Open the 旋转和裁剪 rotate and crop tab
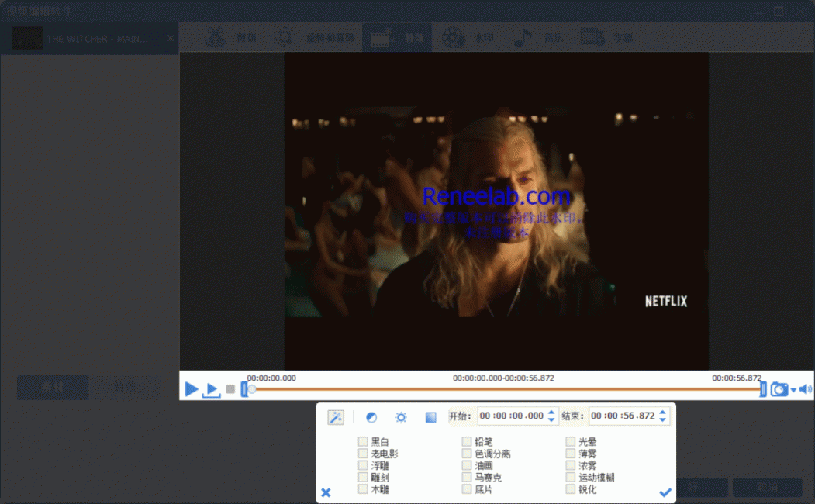 (x=316, y=38)
